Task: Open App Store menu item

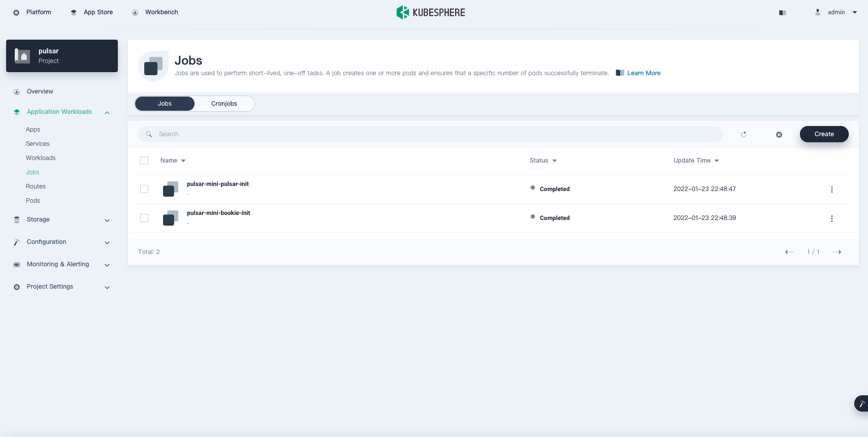Action: click(98, 12)
